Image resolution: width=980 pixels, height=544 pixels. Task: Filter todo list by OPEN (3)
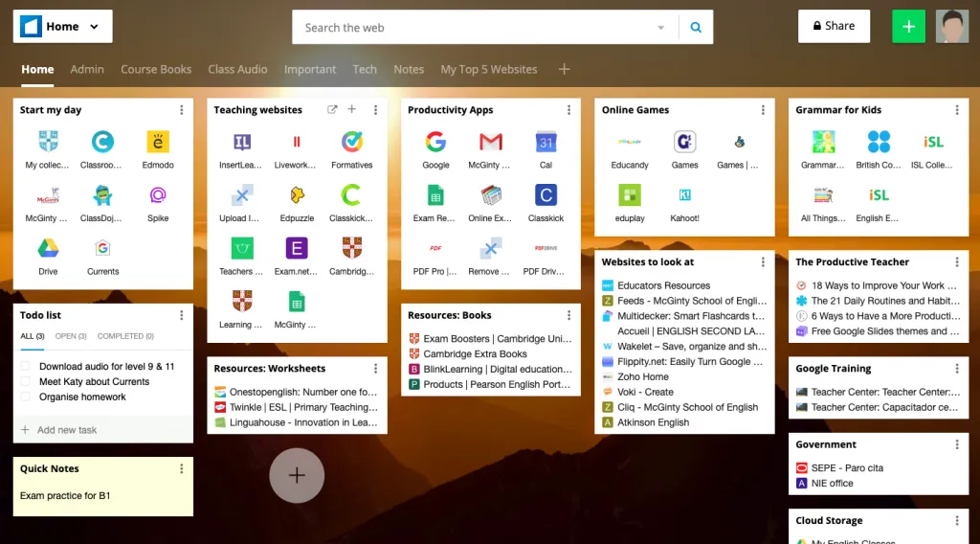(71, 336)
